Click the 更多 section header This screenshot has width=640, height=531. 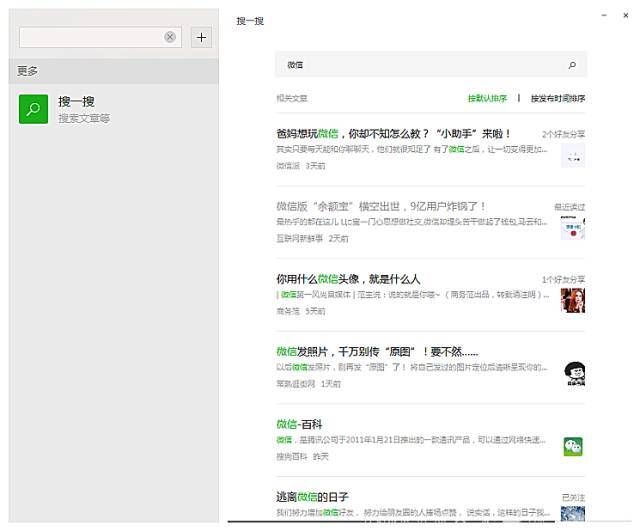pos(113,71)
